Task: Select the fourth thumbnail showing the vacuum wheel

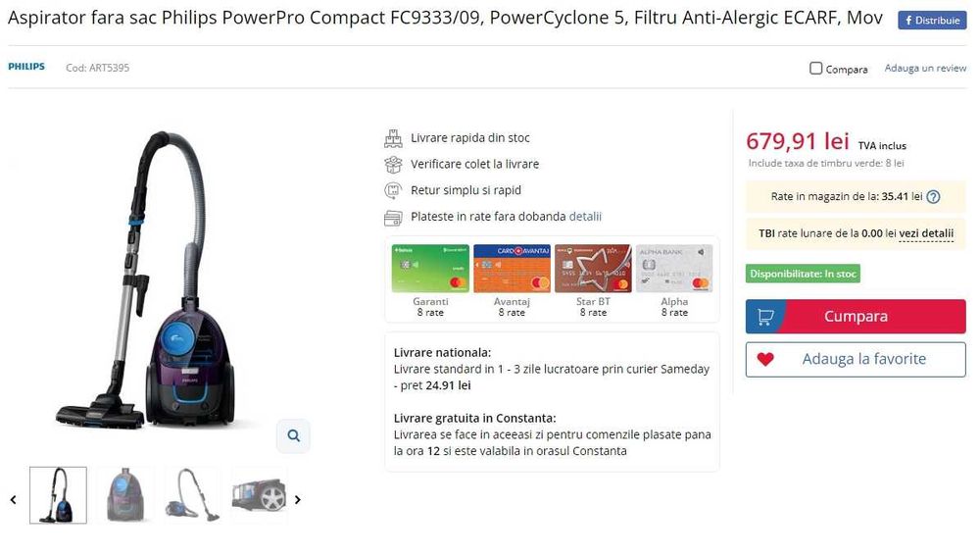Action: click(x=260, y=495)
